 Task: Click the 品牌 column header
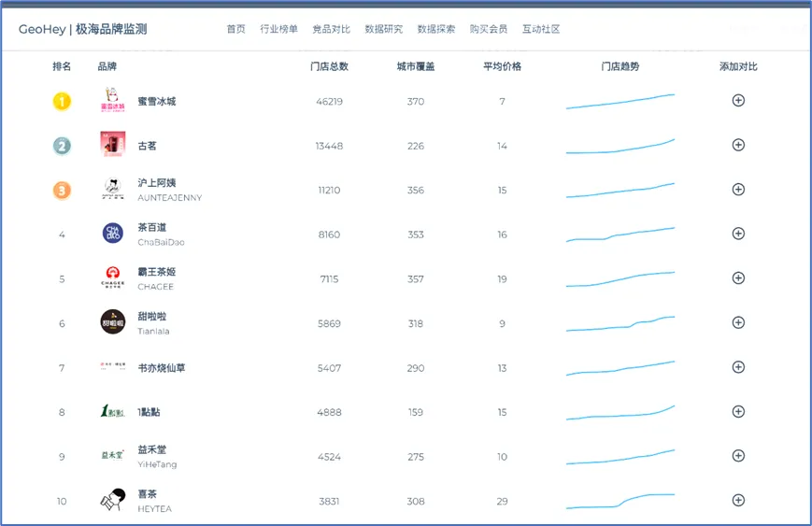107,66
